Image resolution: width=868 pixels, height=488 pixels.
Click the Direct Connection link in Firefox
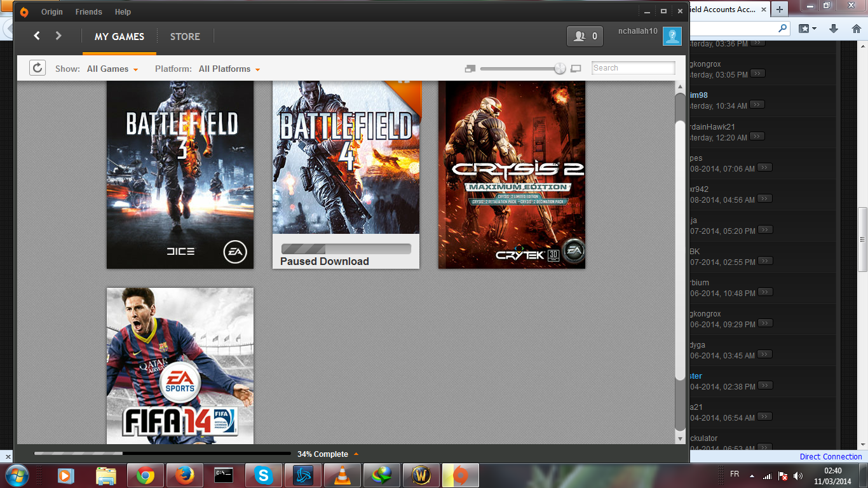(x=831, y=457)
